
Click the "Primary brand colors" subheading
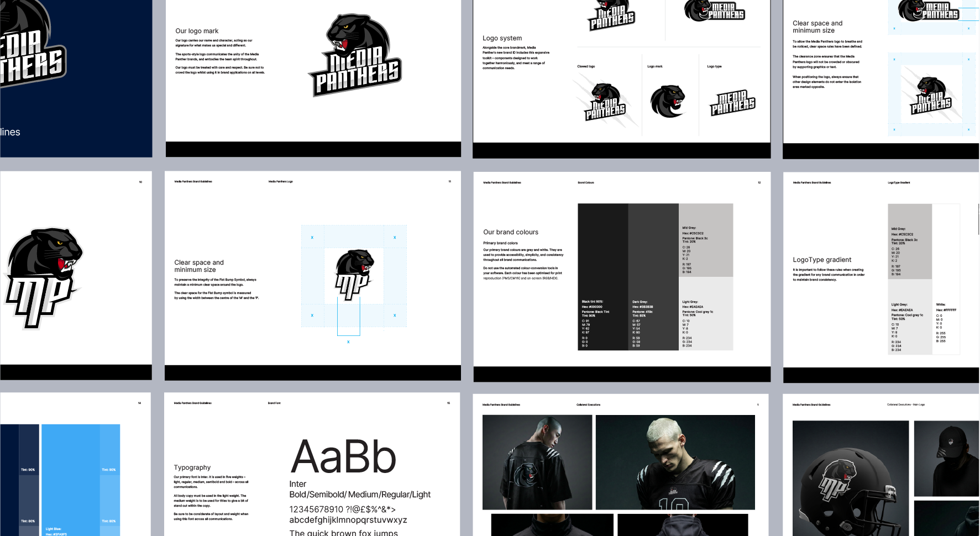pyautogui.click(x=500, y=243)
